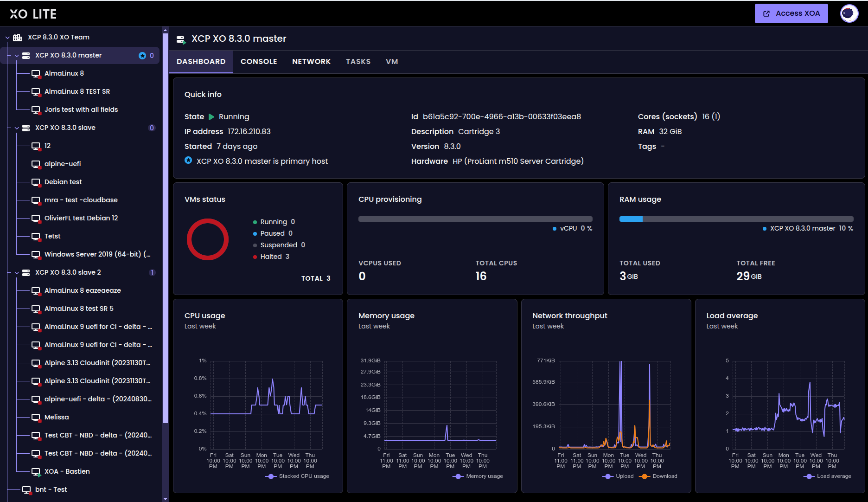Open Test CBT - NBD - delta first entry

point(98,435)
